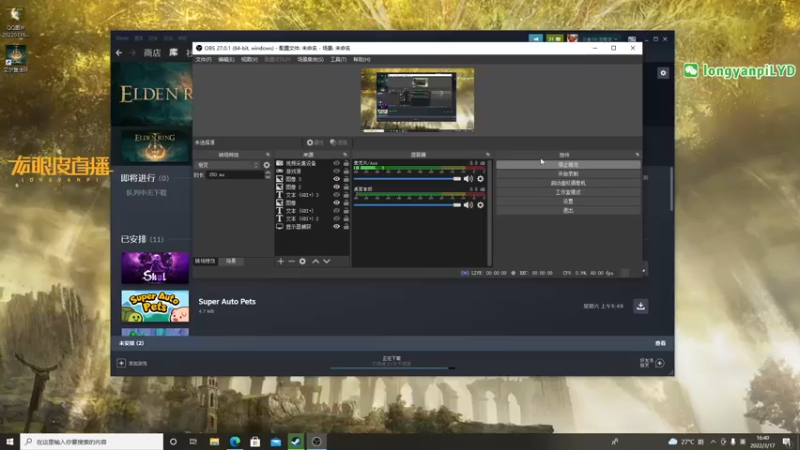Open 麦克风/Aux audio settings gear
This screenshot has width=800, height=450.
tap(480, 179)
